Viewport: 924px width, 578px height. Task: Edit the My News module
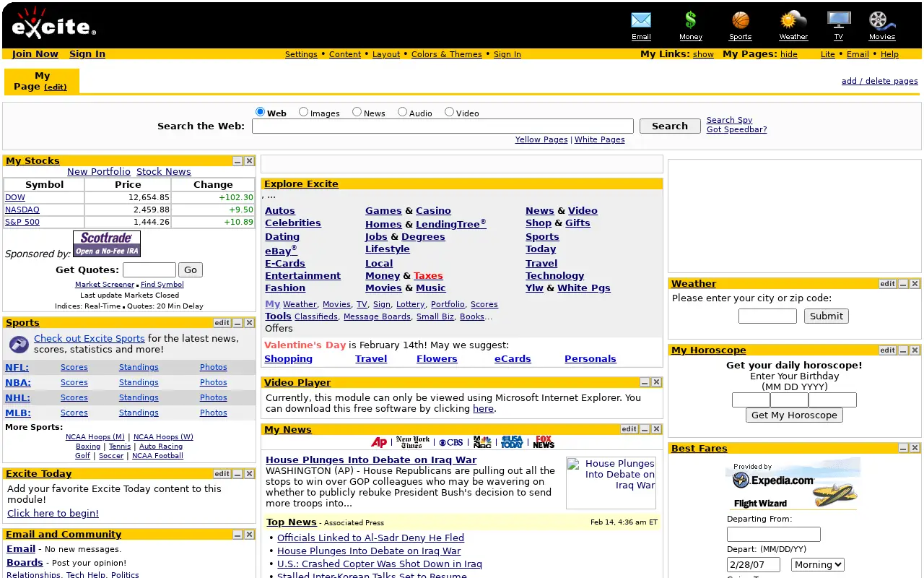(x=629, y=429)
